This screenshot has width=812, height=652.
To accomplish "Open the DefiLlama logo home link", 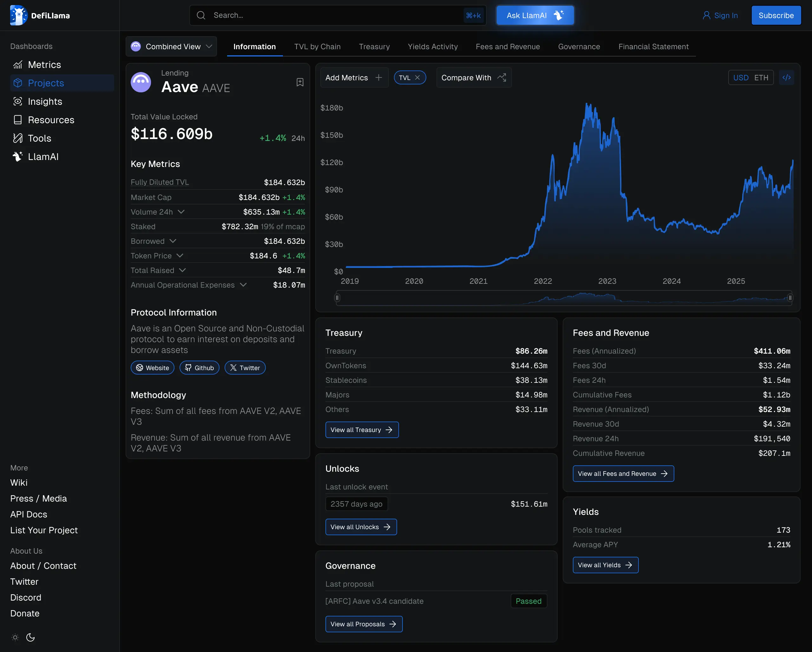I will (x=40, y=16).
